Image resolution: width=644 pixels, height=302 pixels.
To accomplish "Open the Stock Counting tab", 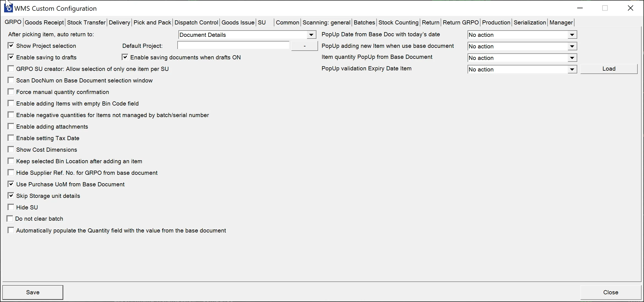I will 398,23.
